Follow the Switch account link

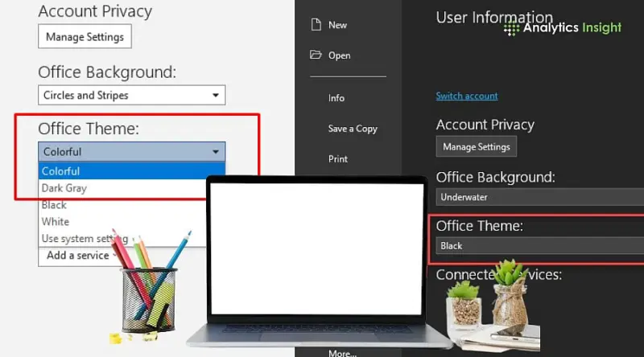click(x=467, y=96)
